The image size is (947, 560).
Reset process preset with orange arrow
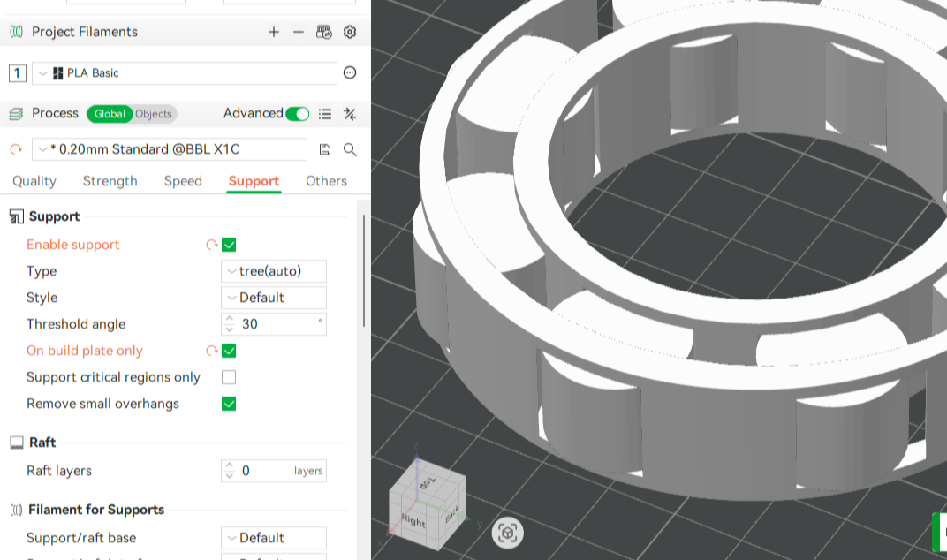coord(16,149)
